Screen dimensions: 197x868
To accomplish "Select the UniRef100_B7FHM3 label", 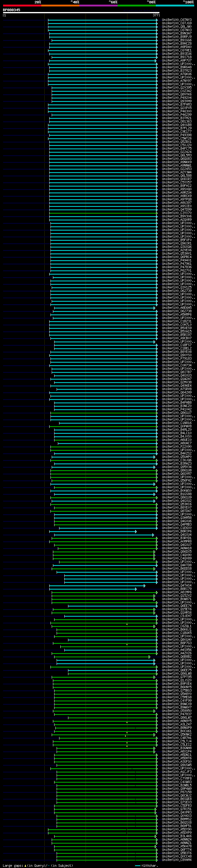I will (177, 104).
